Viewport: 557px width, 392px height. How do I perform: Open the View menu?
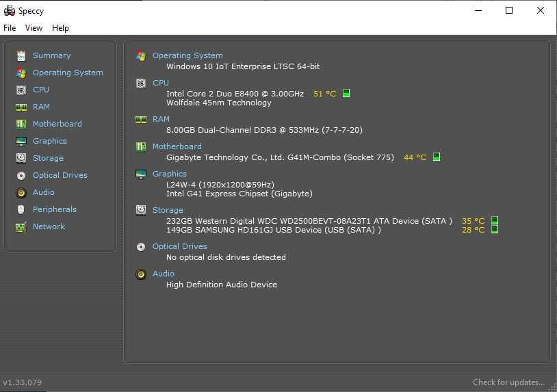pyautogui.click(x=34, y=27)
